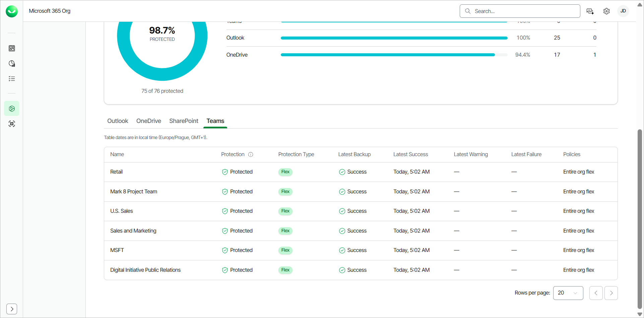Open the JD user avatar menu

coord(623,11)
